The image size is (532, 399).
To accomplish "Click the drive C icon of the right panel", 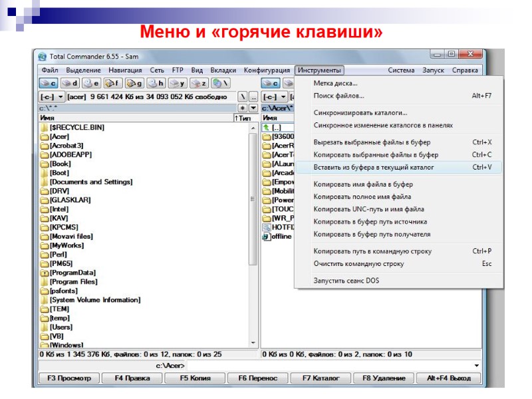I will click(x=271, y=82).
